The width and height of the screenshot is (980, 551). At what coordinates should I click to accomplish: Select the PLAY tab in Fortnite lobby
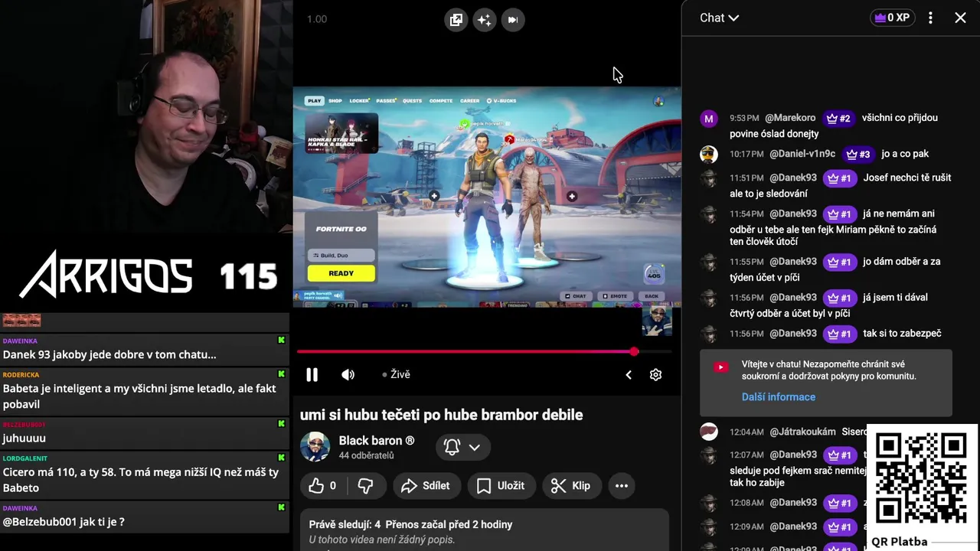coord(314,100)
